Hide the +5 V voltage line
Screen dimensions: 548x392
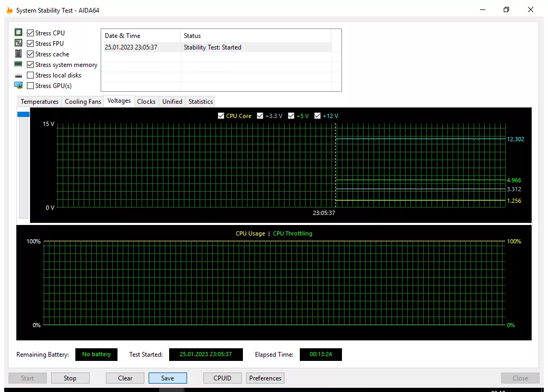pyautogui.click(x=291, y=115)
